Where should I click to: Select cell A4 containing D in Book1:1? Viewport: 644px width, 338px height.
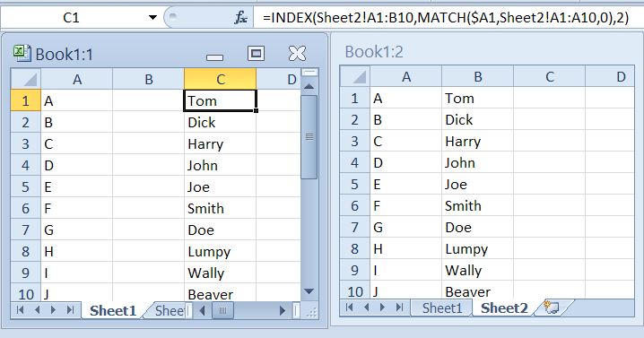pos(77,166)
